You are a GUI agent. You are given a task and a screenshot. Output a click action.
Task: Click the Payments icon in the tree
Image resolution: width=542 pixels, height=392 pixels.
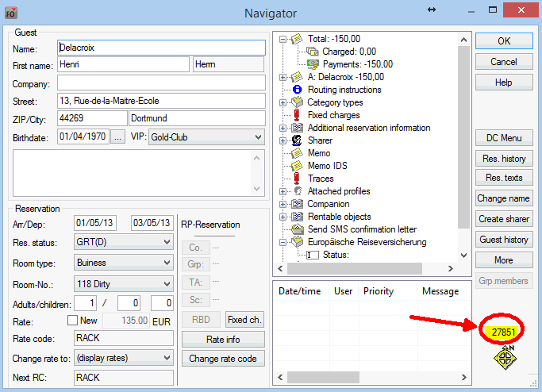313,64
